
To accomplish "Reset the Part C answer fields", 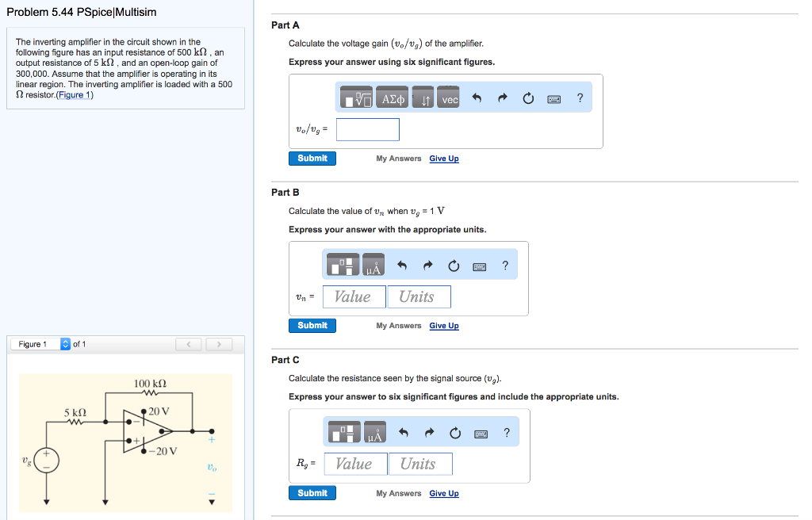I will tap(455, 433).
